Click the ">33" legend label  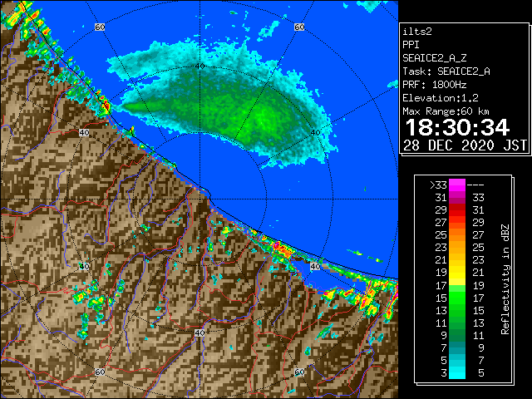[x=439, y=185]
